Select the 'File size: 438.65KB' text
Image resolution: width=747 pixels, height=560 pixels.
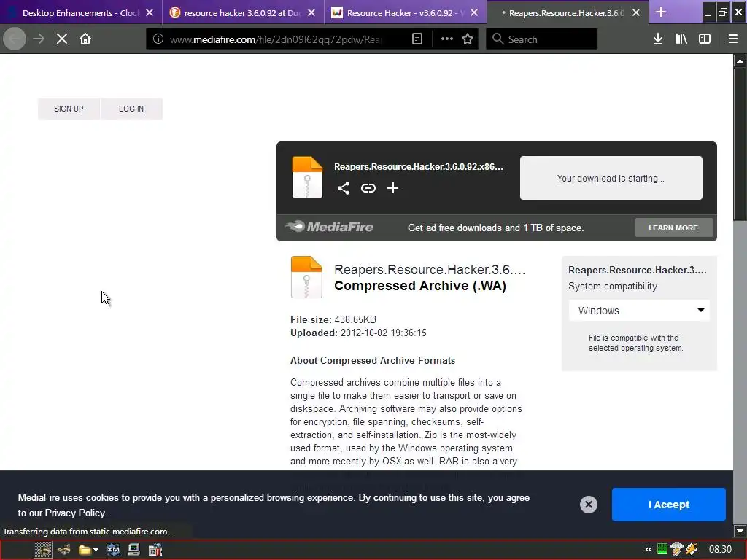(333, 319)
